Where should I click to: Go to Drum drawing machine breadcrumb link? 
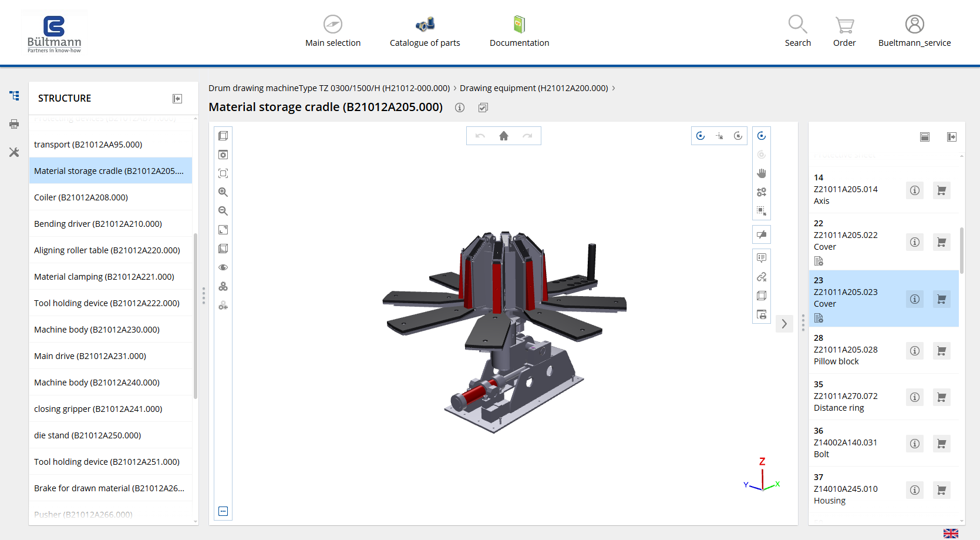click(329, 88)
